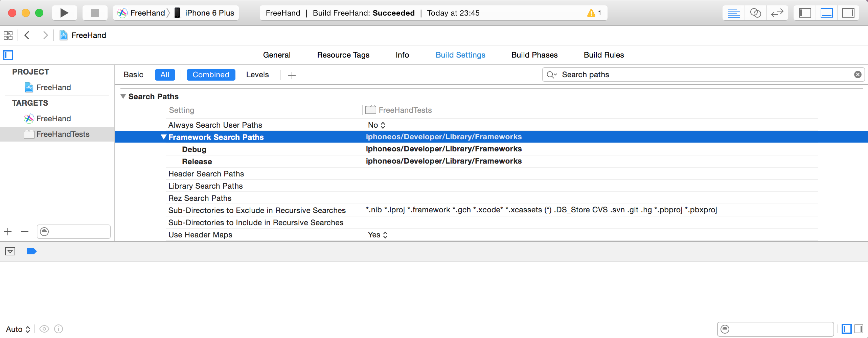This screenshot has height=338, width=868.
Task: Switch to Assistant editor
Action: (755, 13)
